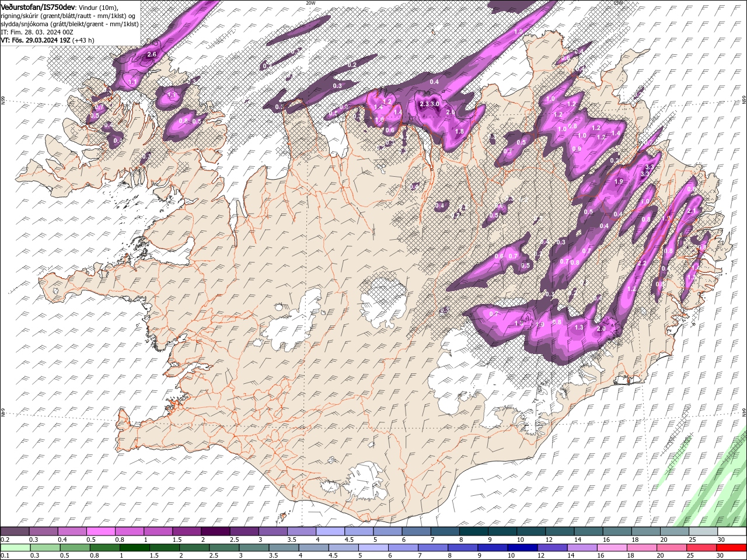
Task: Click the darkest purple snow swatch labeled 2
Action: pos(216,531)
